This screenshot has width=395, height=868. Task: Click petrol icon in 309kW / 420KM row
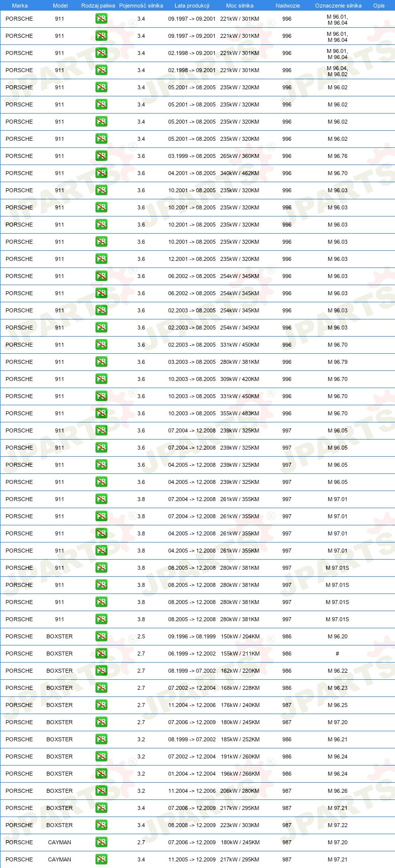[x=101, y=379]
